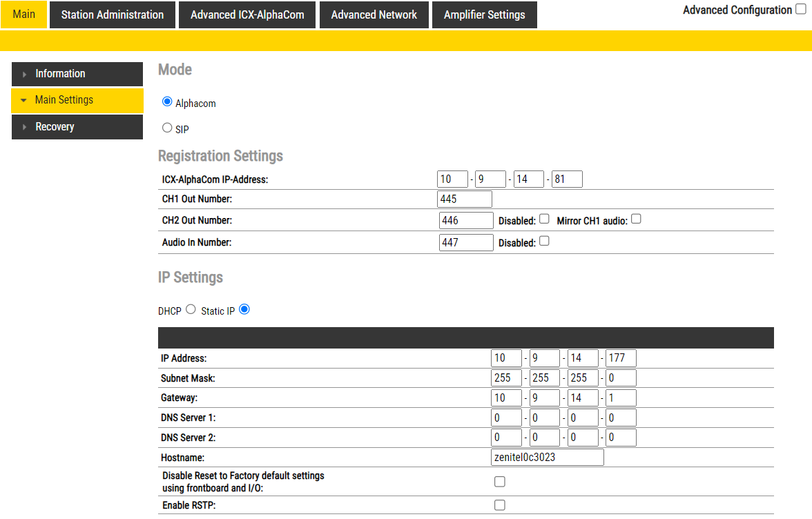Enable the Advanced Configuration checkbox
This screenshot has width=812, height=519.
(x=800, y=10)
